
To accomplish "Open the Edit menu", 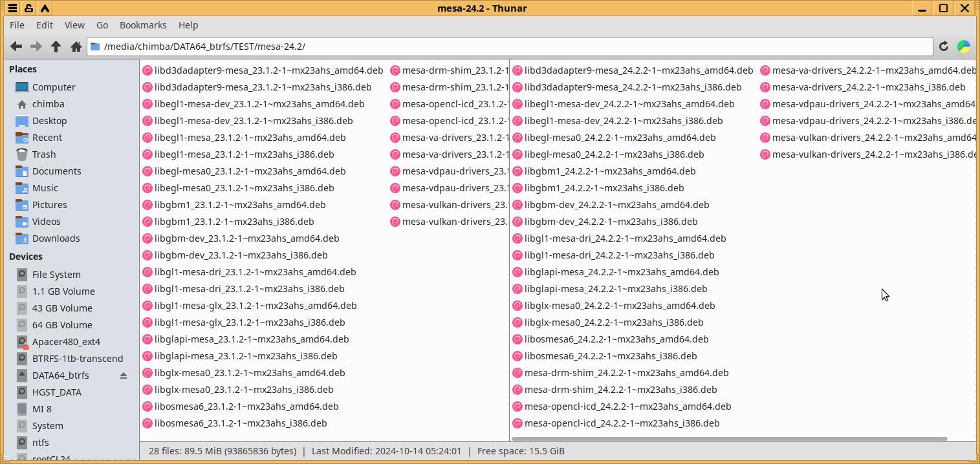I will click(x=45, y=25).
